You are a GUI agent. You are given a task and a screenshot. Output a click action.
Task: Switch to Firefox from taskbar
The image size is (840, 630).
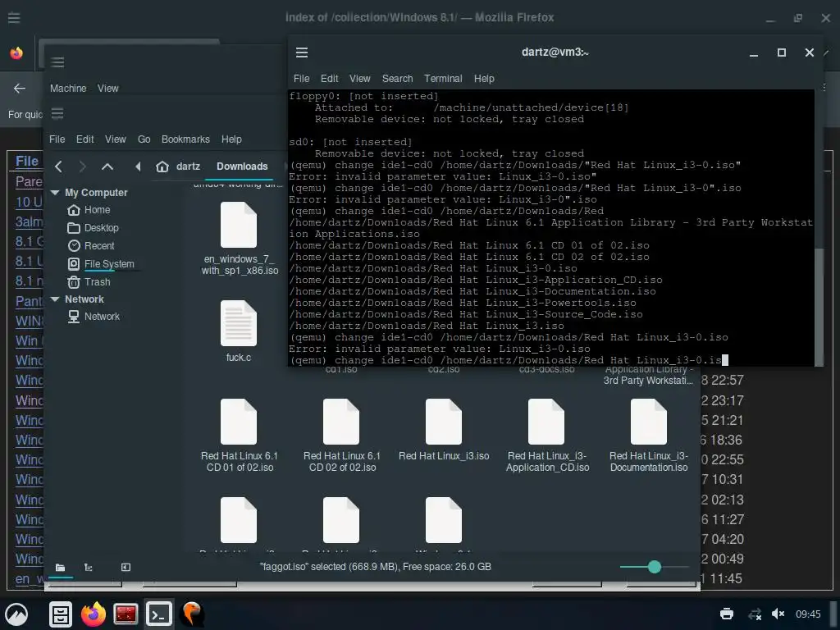click(94, 614)
